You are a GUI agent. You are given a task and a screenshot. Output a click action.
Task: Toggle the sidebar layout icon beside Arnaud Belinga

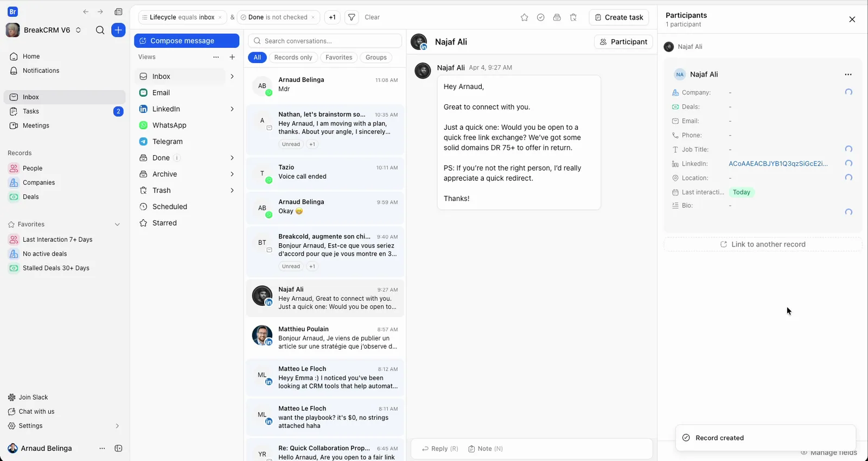[x=118, y=449]
